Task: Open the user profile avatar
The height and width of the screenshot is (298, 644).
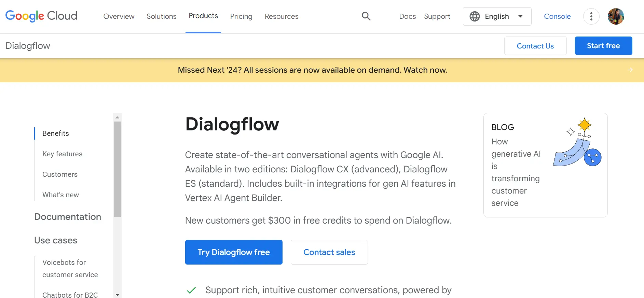Action: [x=616, y=16]
